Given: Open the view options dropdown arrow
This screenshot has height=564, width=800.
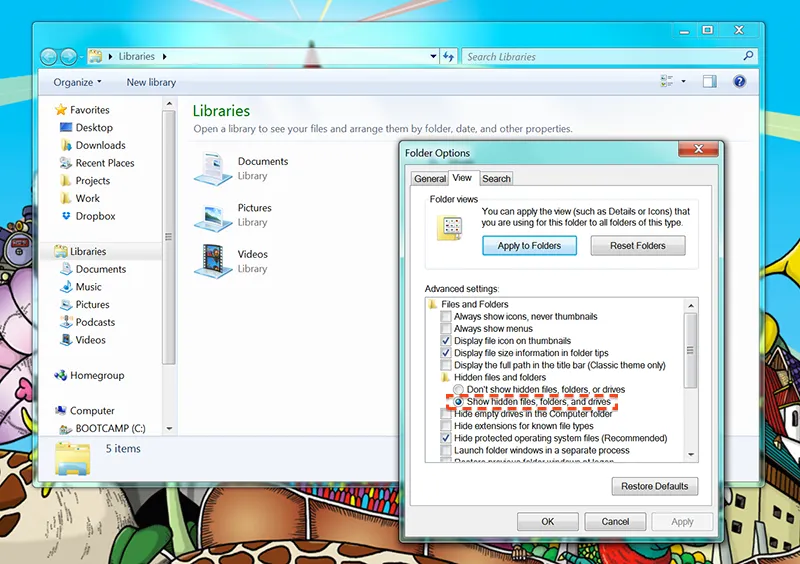Looking at the screenshot, I should (x=683, y=81).
